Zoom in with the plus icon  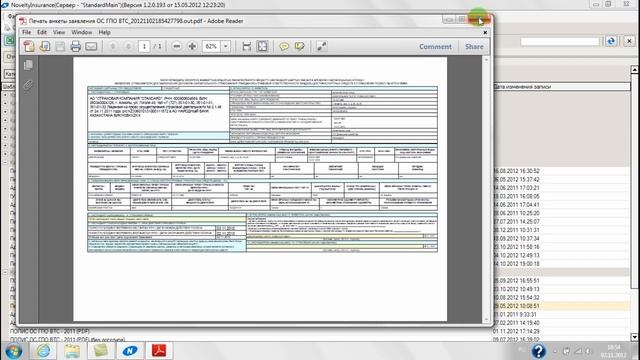click(192, 47)
